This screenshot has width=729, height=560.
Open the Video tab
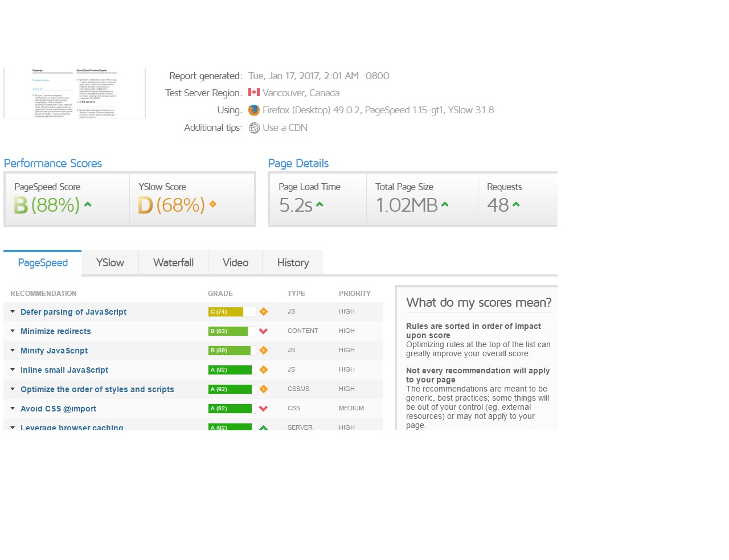point(235,263)
